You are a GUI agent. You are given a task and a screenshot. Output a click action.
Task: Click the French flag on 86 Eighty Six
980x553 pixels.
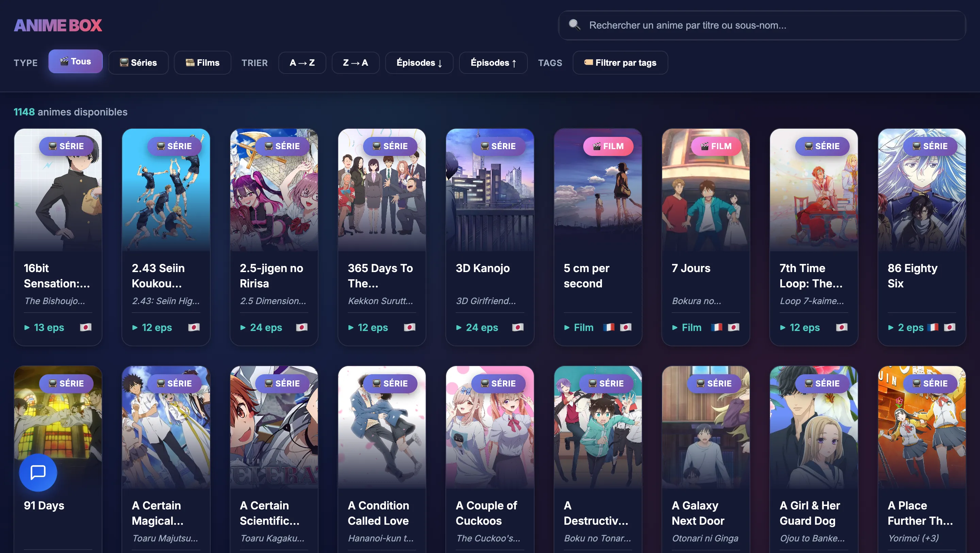pyautogui.click(x=932, y=327)
